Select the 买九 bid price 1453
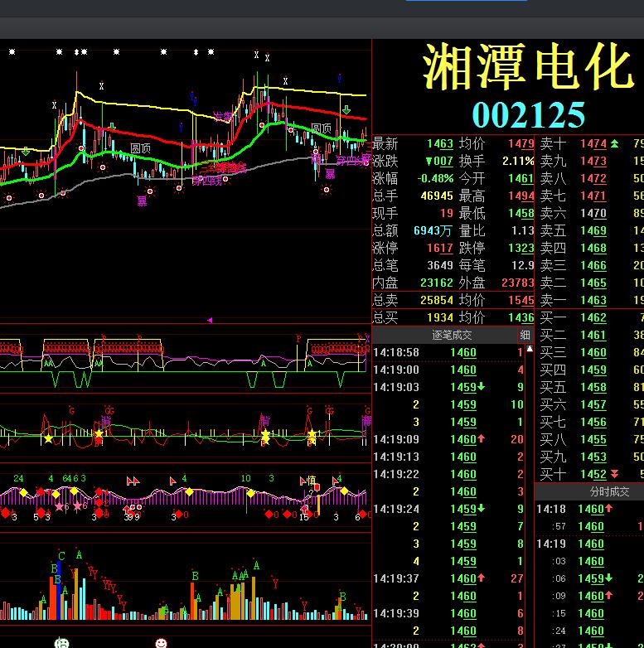 tap(593, 457)
